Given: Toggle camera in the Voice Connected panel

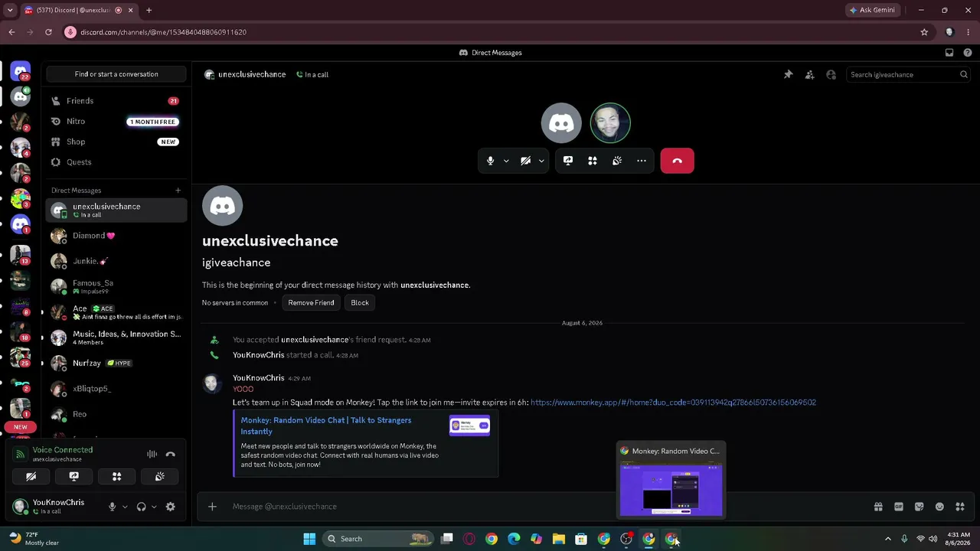Looking at the screenshot, I should click(31, 476).
